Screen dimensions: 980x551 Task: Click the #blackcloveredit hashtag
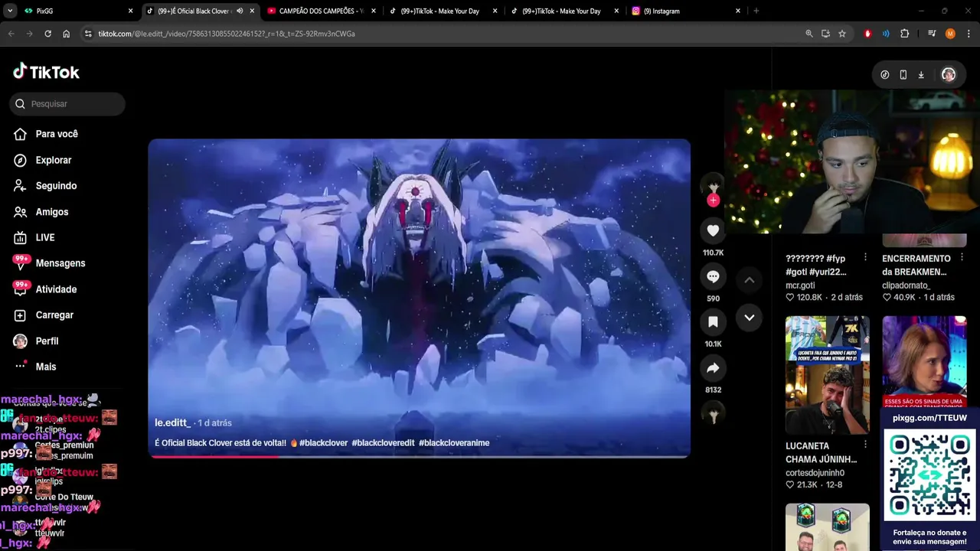(x=383, y=443)
